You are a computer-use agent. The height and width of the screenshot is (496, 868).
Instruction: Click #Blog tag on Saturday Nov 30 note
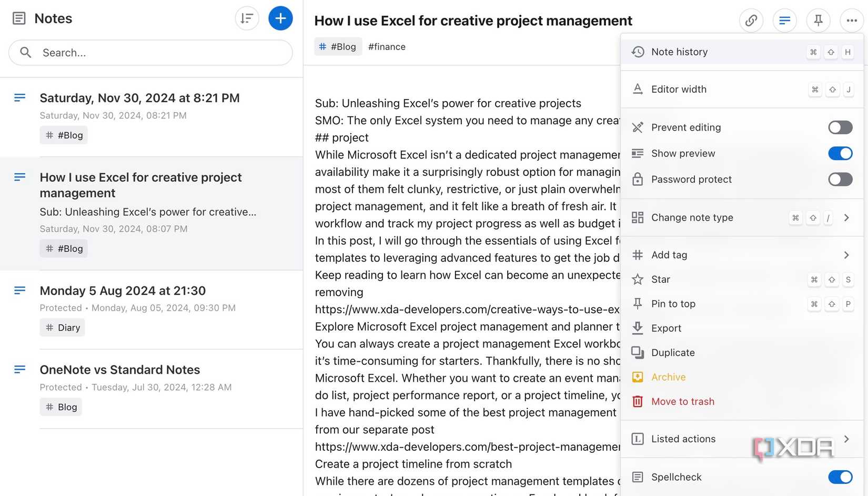coord(64,135)
